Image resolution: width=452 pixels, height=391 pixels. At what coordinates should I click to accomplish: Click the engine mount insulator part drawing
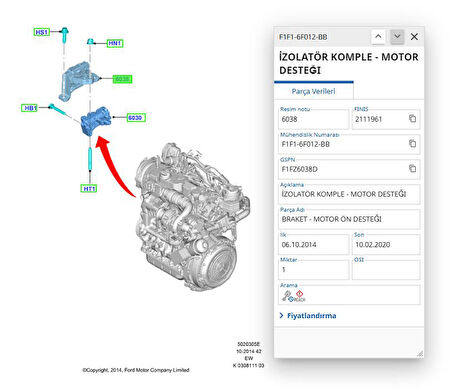coord(96,121)
